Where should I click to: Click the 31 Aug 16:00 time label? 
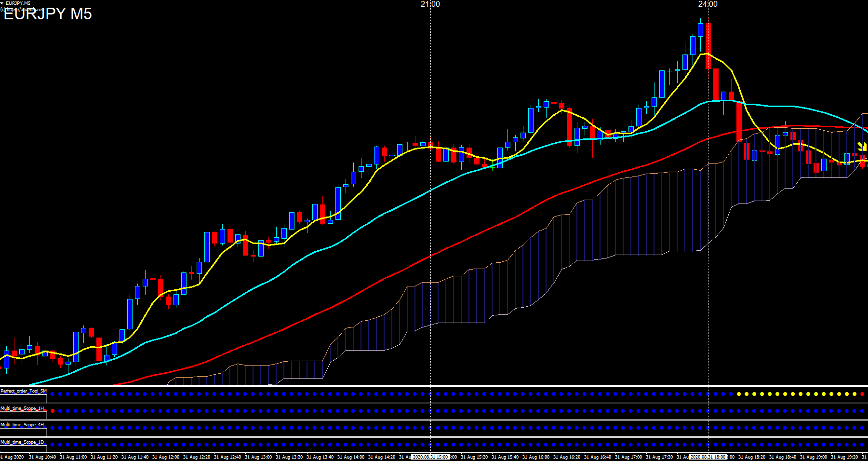[x=536, y=457]
